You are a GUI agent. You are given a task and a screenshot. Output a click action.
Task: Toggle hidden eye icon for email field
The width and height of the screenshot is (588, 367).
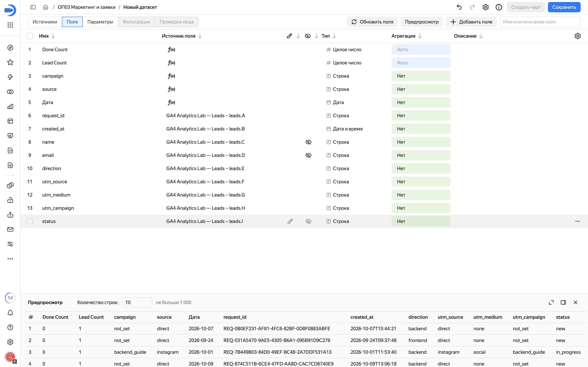pos(308,155)
